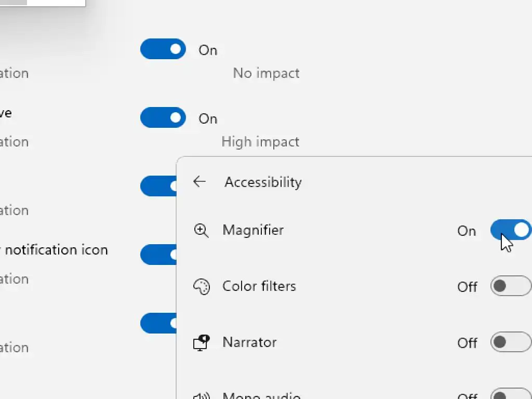Click the back arrow beside Accessibility
The height and width of the screenshot is (399, 532).
pos(199,181)
